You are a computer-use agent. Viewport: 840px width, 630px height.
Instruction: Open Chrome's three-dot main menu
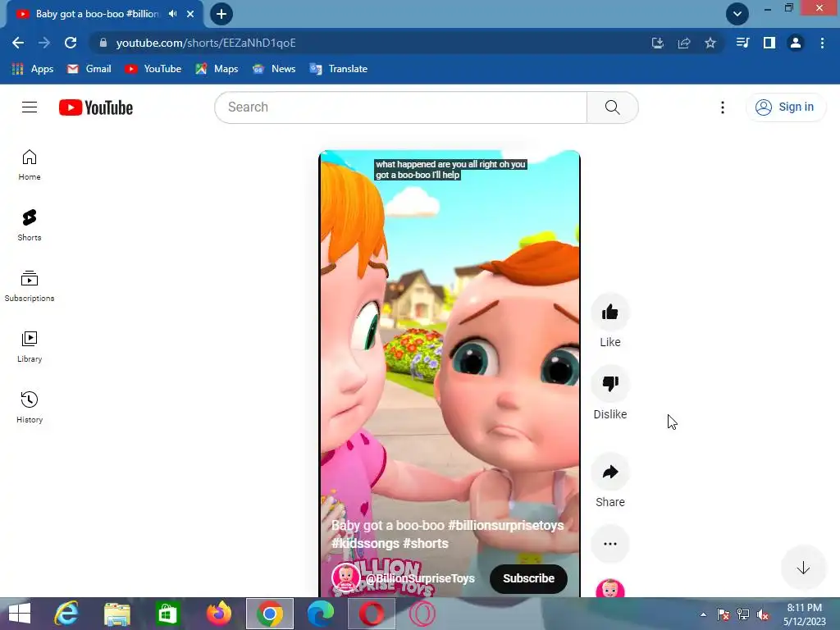(822, 43)
